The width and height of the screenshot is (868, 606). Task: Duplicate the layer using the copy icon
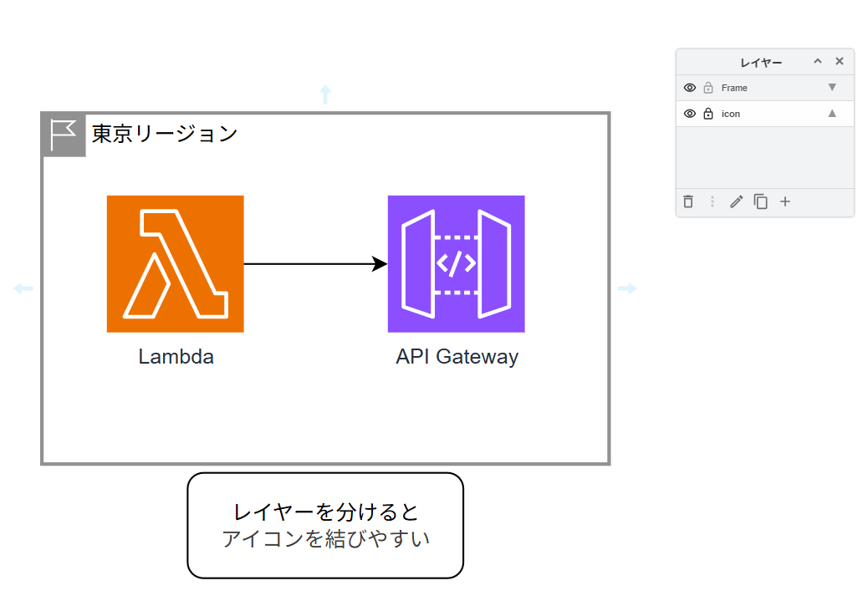(x=760, y=201)
